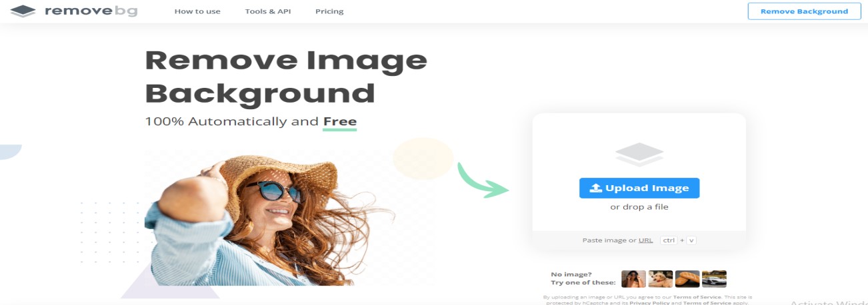Click the URL link in paste bar
Screen dimensions: 868x305
[645, 240]
